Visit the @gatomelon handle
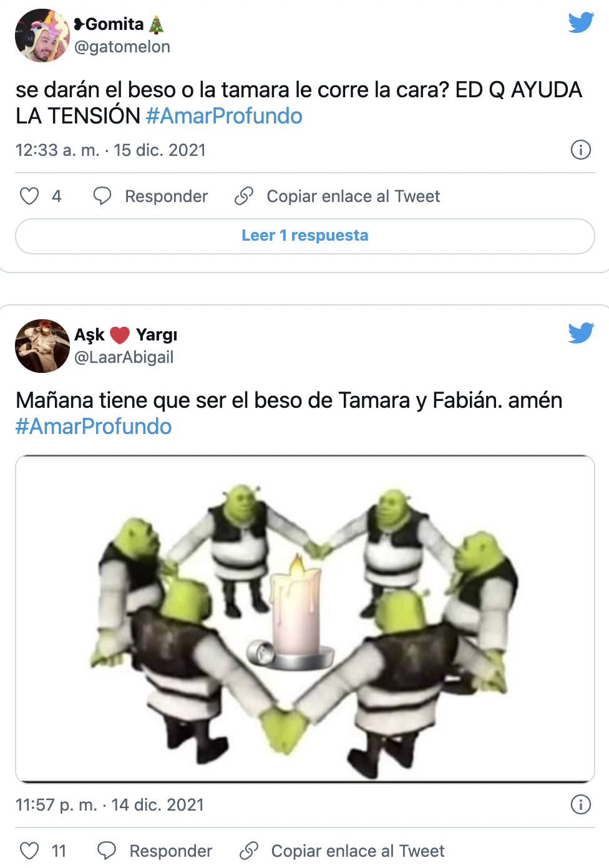The height and width of the screenshot is (868, 609). click(122, 47)
